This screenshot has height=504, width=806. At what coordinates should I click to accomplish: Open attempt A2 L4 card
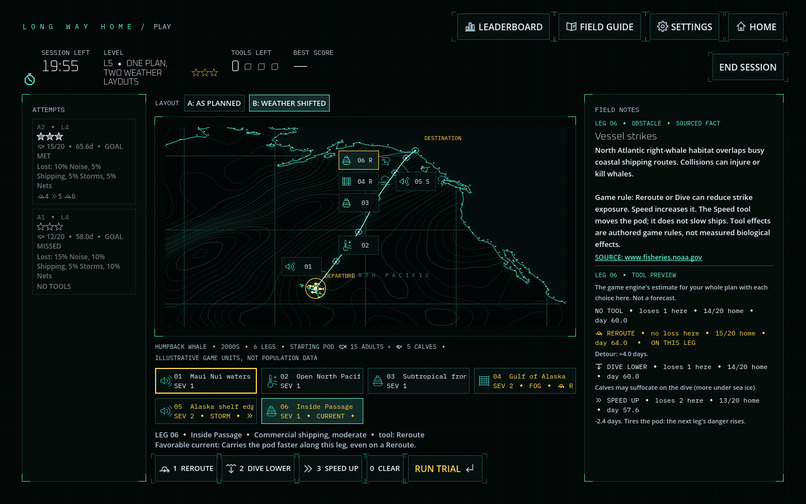tap(84, 161)
